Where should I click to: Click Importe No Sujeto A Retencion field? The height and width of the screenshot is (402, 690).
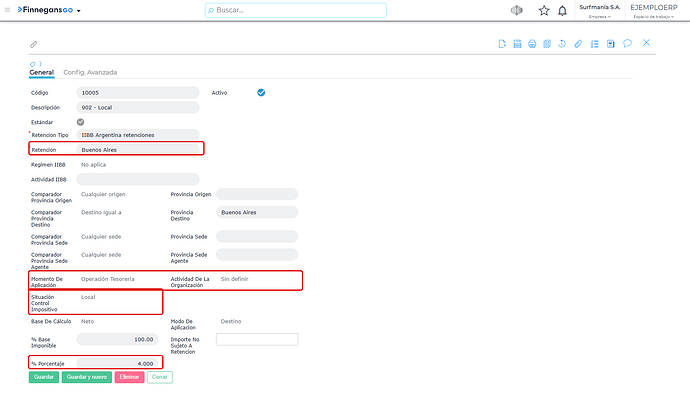tap(257, 340)
